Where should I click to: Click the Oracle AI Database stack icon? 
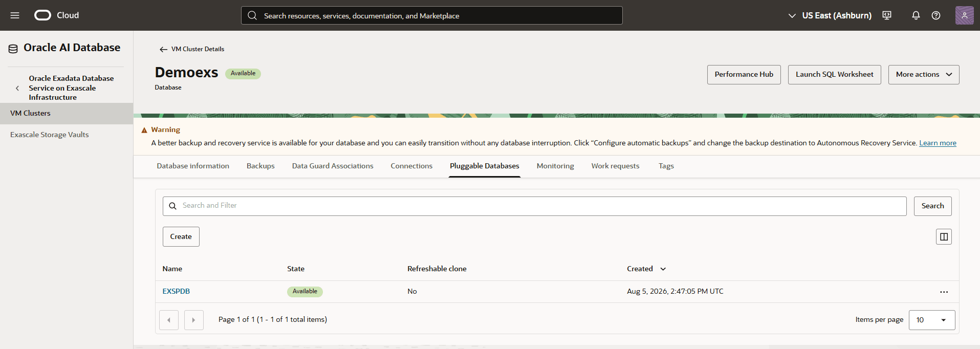(x=13, y=49)
